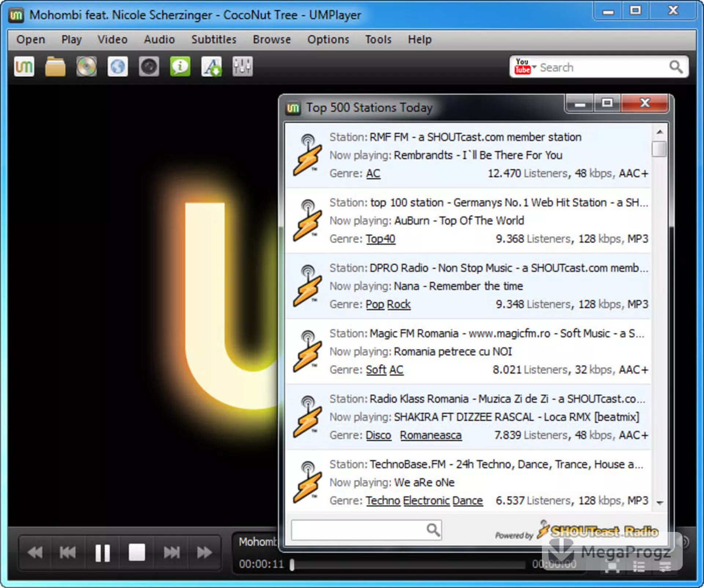This screenshot has height=588, width=704.
Task: Minimize the Top 500 Stations Today window
Action: 580,104
